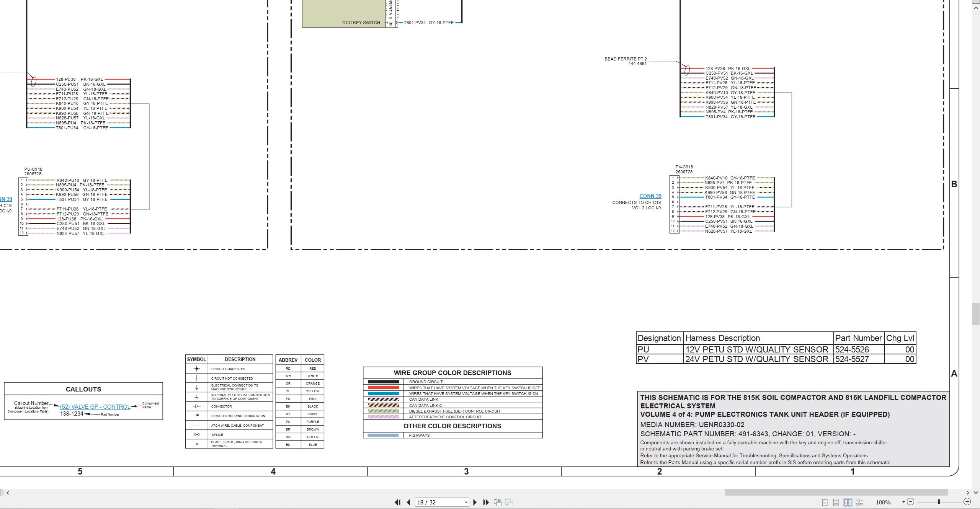Click the 100% zoom value
This screenshot has width=980, height=509.
point(883,502)
